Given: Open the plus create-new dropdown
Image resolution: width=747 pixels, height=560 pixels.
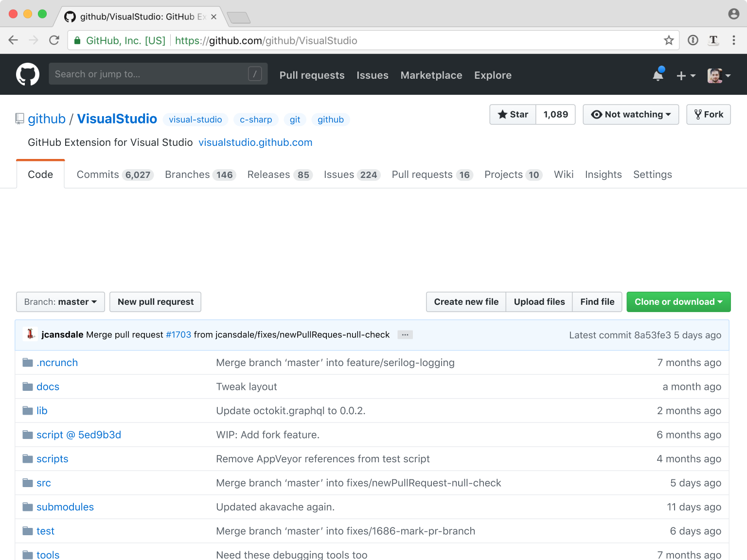Looking at the screenshot, I should (686, 75).
